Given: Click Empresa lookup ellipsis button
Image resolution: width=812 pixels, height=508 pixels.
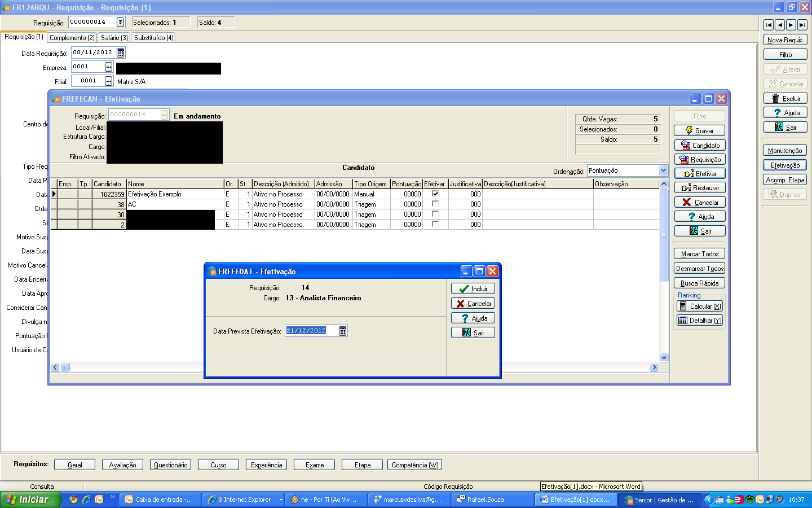Looking at the screenshot, I should [109, 67].
